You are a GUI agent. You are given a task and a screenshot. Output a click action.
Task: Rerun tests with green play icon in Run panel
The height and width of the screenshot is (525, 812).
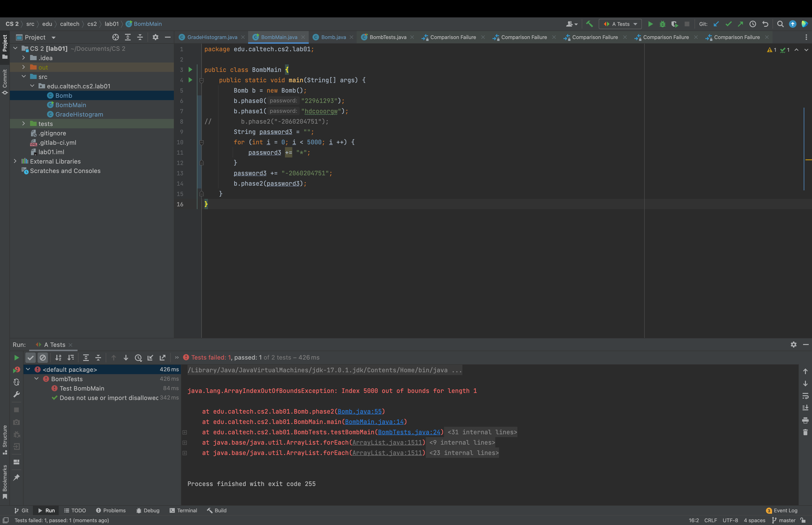pyautogui.click(x=16, y=358)
